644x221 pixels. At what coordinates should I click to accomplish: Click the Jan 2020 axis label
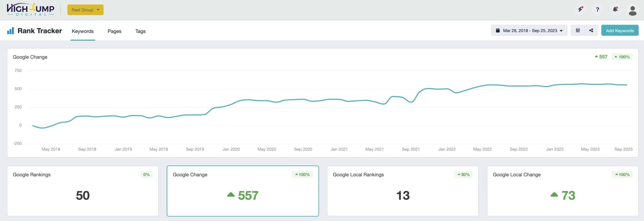click(x=231, y=149)
